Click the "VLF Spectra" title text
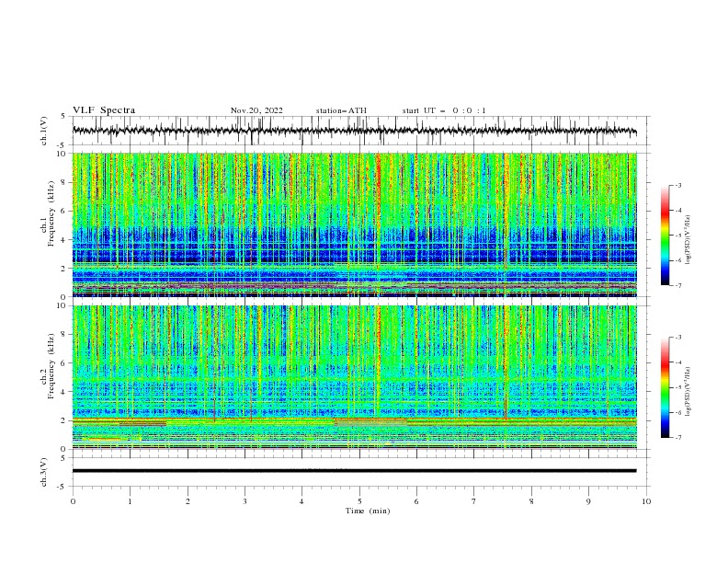The width and height of the screenshot is (728, 563). coord(104,110)
